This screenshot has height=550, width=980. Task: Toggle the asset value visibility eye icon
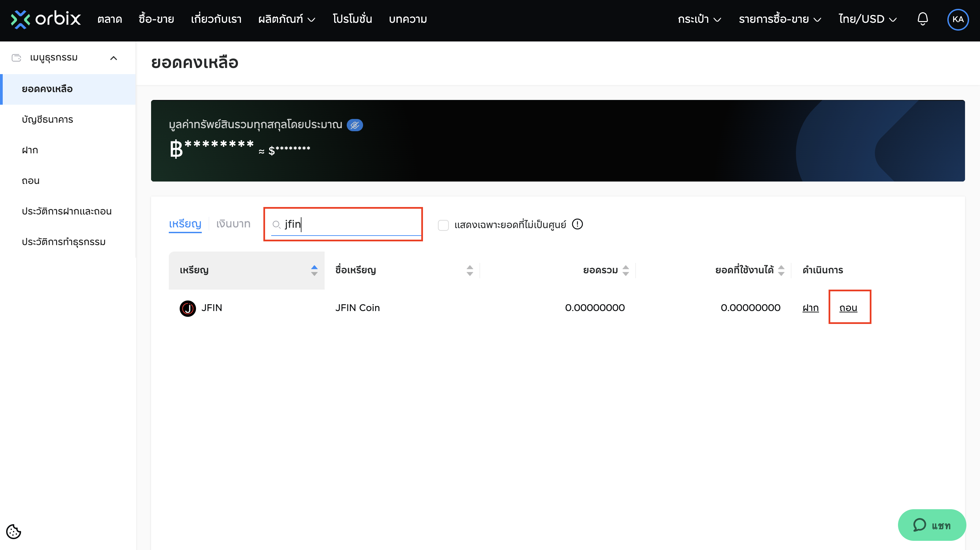pyautogui.click(x=355, y=125)
